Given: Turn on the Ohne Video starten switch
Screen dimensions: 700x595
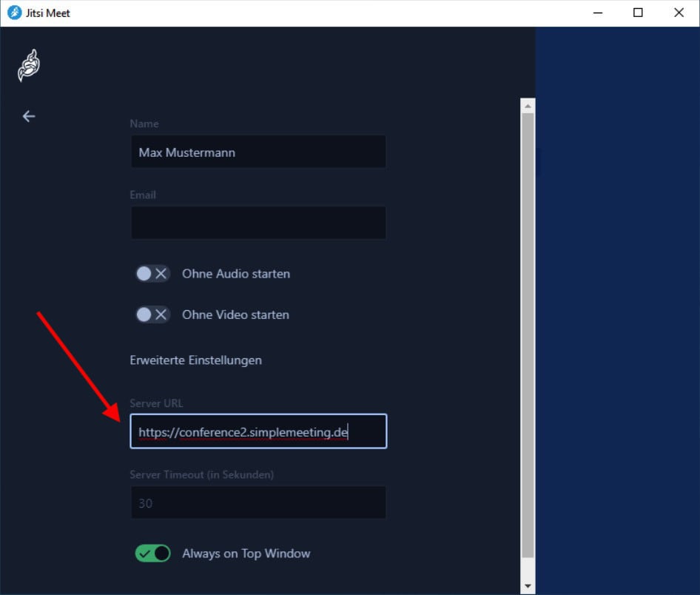Looking at the screenshot, I should tap(152, 315).
